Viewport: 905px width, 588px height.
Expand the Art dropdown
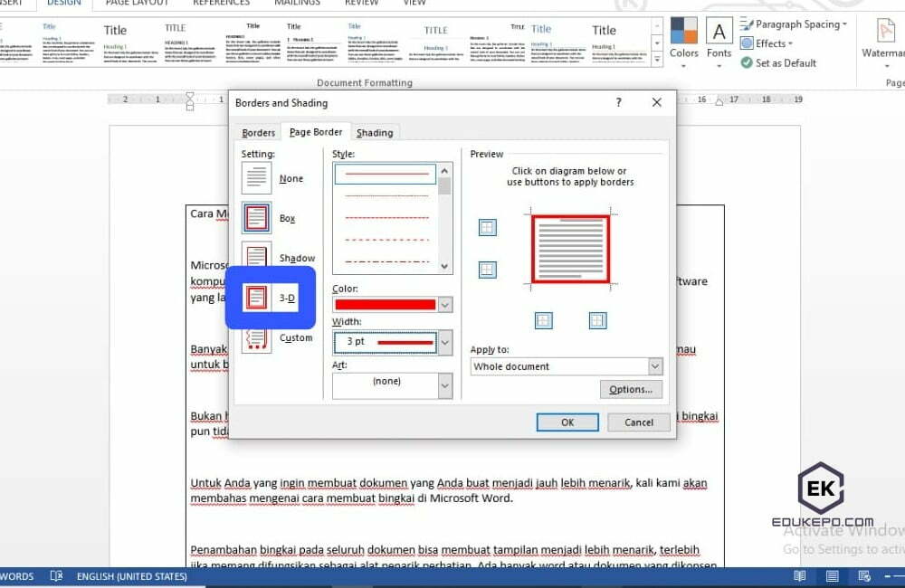444,385
